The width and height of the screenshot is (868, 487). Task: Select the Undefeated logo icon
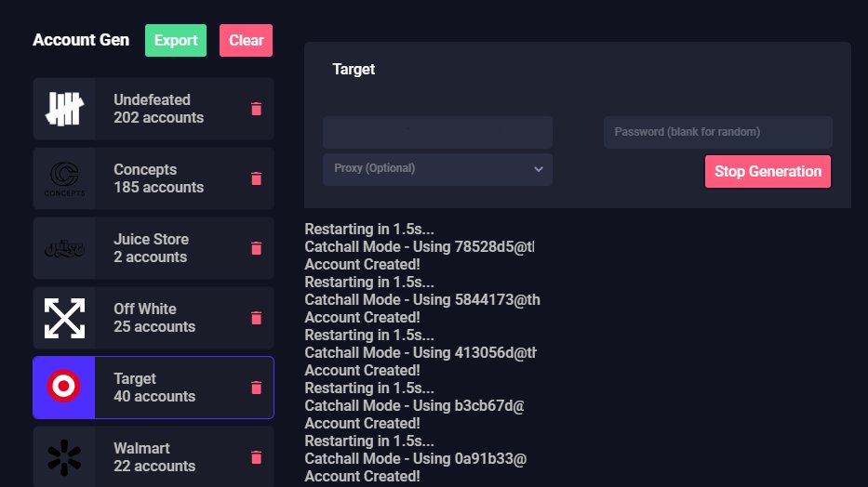[x=64, y=109]
